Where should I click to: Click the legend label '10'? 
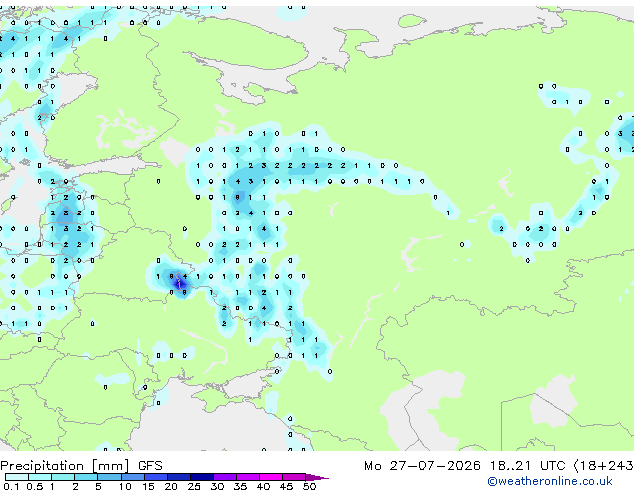click(125, 486)
